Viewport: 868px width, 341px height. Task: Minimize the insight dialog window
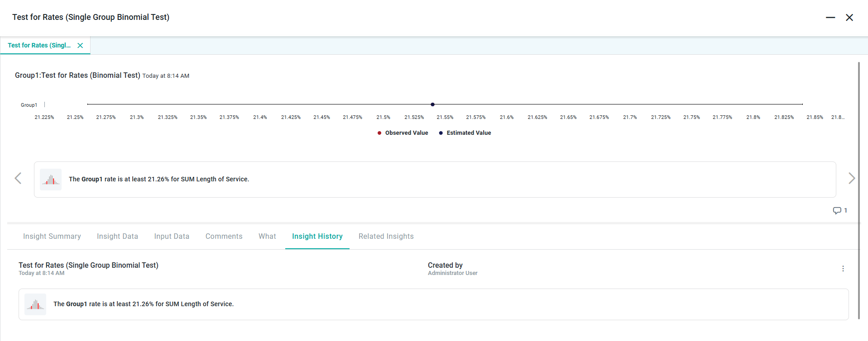[x=830, y=18]
